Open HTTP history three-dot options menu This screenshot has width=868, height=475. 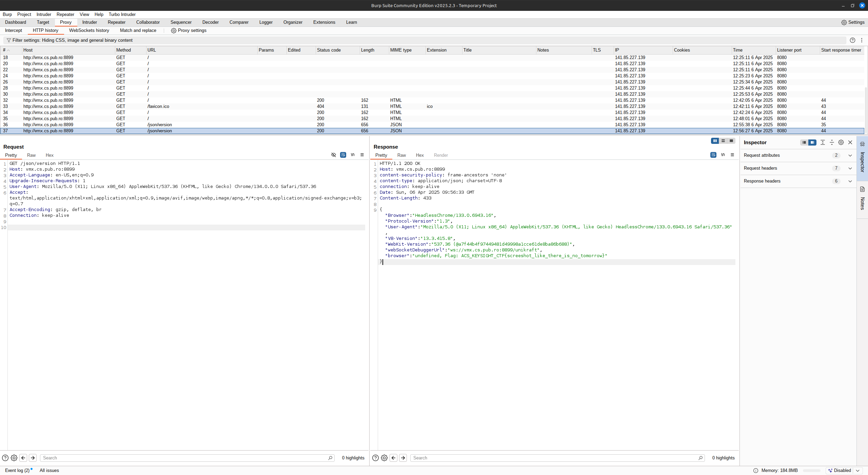(862, 40)
